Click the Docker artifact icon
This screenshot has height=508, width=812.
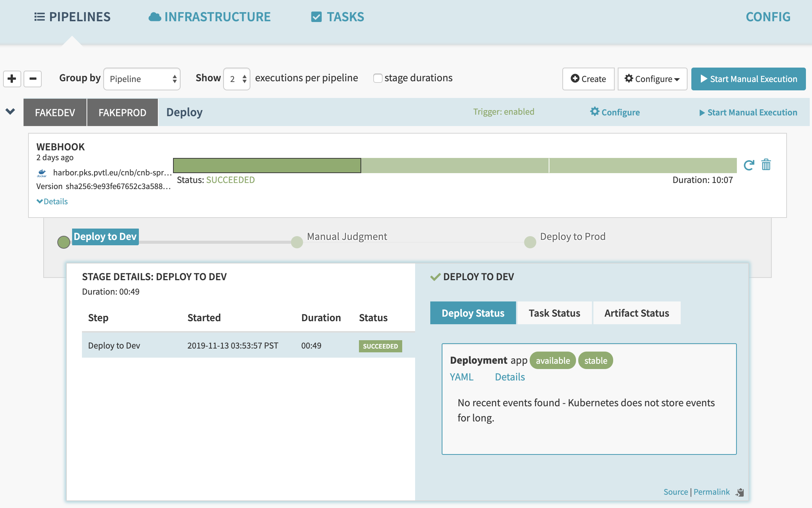pos(42,173)
